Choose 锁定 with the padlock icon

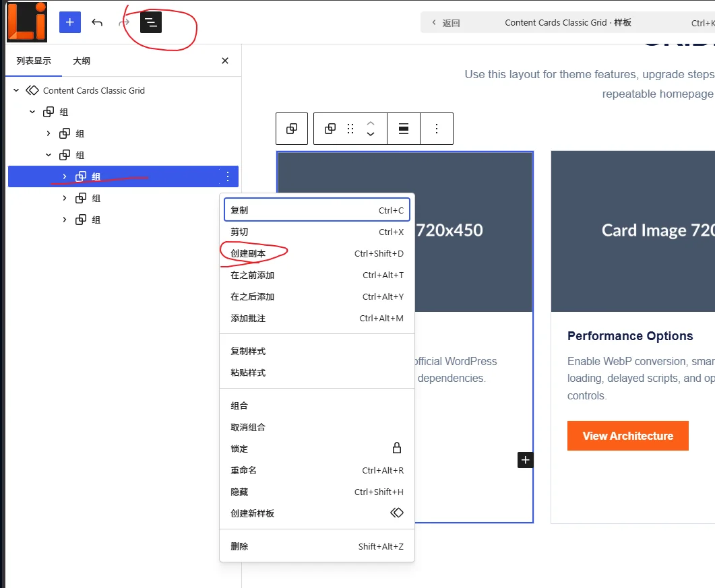[317, 449]
